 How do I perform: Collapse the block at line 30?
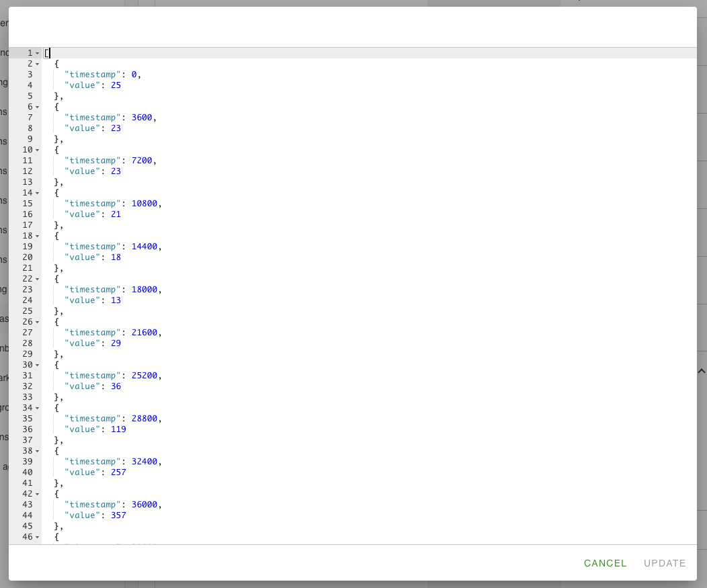[x=38, y=365]
